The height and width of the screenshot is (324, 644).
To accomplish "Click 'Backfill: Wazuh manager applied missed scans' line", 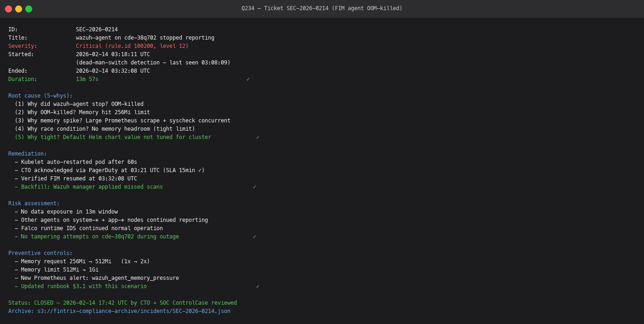I will click(89, 187).
